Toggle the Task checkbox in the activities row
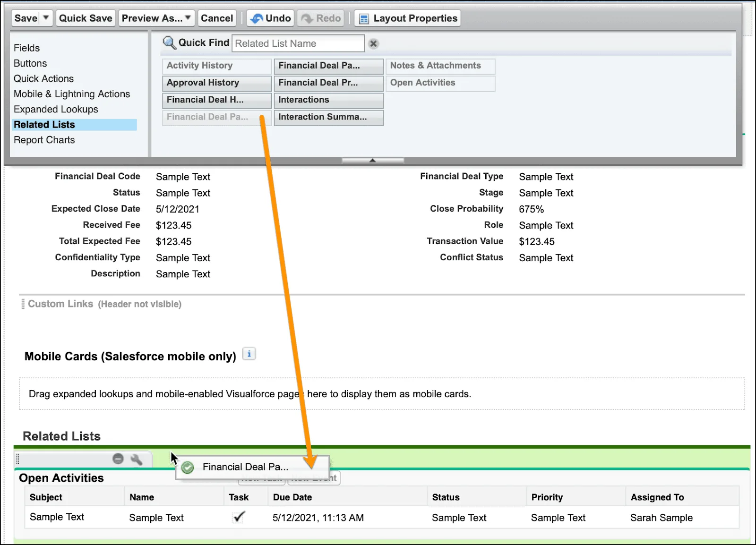This screenshot has width=756, height=545. [x=238, y=517]
